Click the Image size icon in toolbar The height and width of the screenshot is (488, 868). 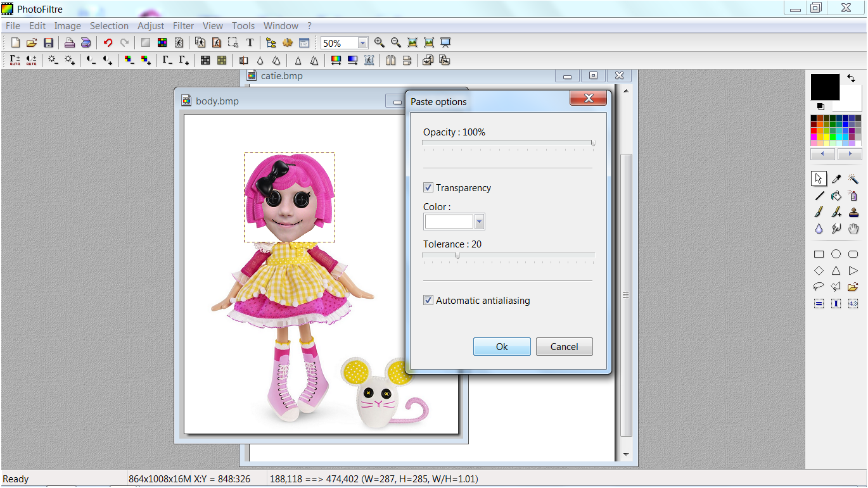(x=200, y=42)
